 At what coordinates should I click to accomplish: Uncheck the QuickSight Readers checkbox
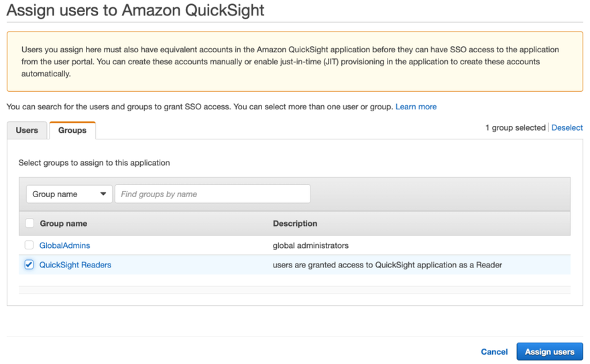[29, 265]
